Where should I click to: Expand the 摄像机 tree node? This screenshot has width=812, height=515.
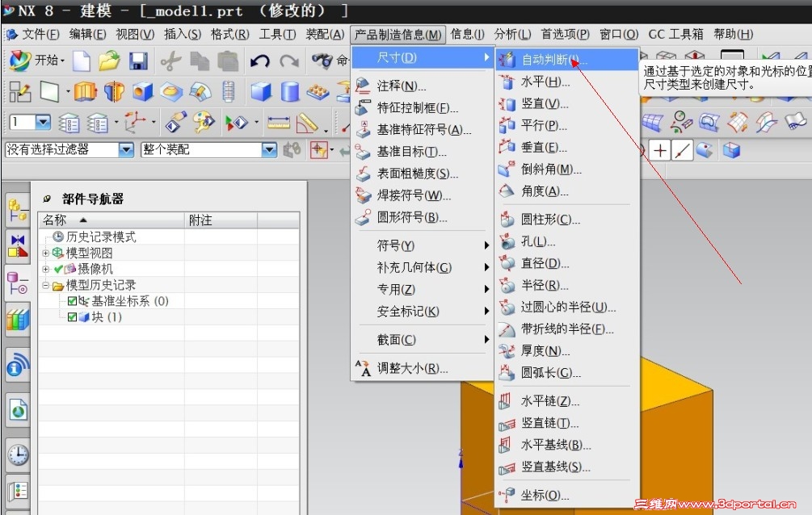click(45, 269)
